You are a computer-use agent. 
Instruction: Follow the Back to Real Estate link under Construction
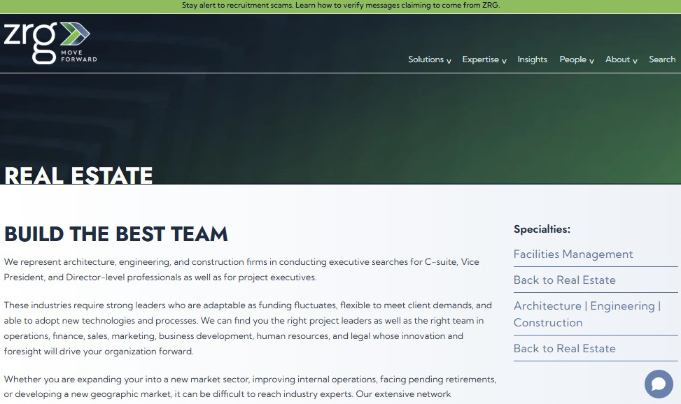[564, 348]
